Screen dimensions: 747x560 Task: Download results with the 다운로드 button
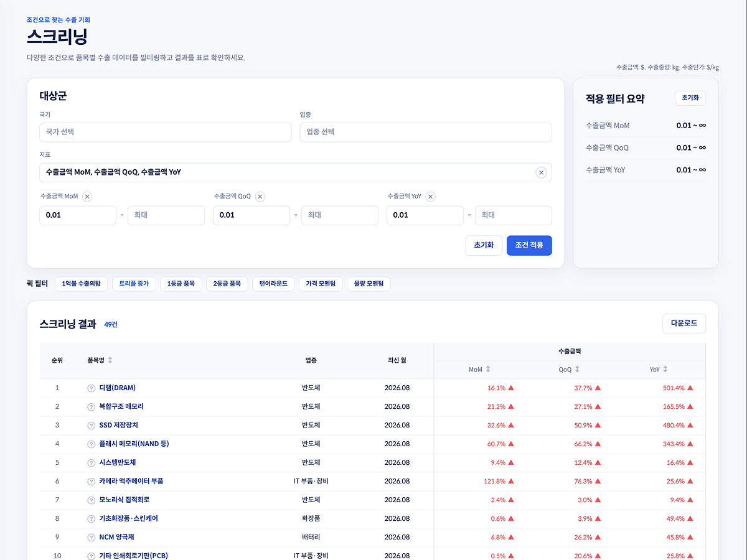pyautogui.click(x=684, y=324)
